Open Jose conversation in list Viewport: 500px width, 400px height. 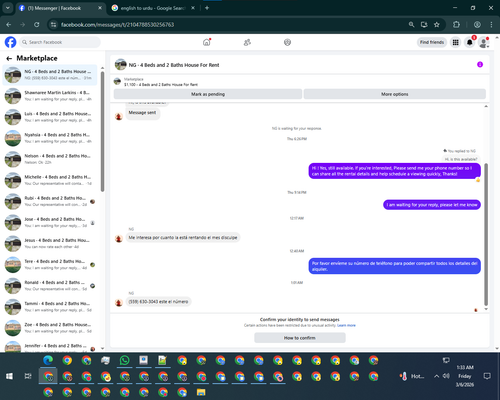coord(50,222)
